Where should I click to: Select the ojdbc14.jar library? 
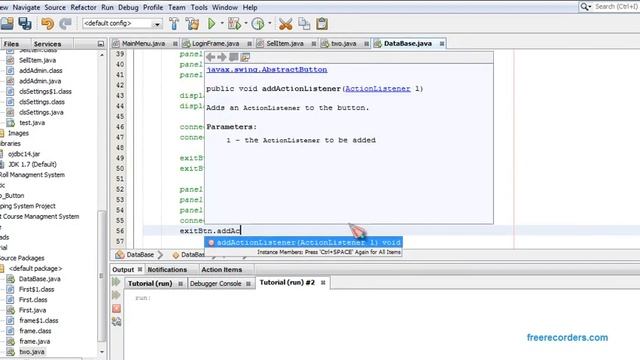tap(24, 154)
